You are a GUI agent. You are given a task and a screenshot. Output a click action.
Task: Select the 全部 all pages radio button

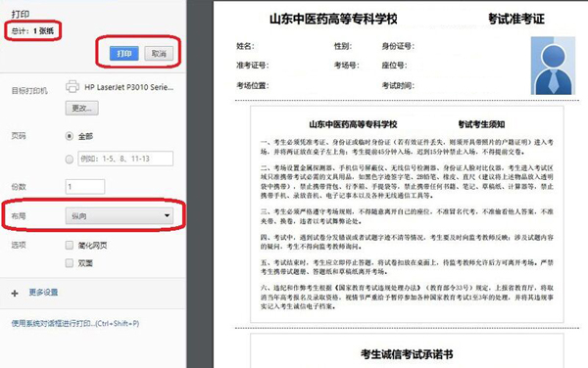[x=70, y=136]
